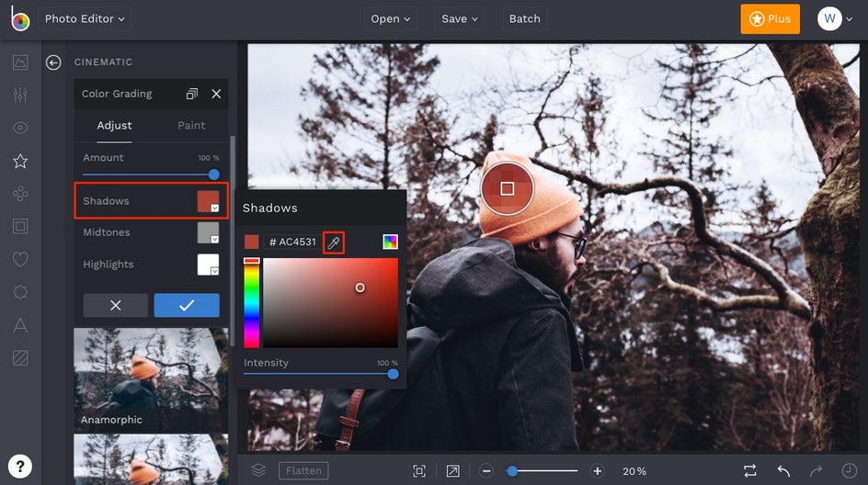
Task: Open the Effects star tool
Action: point(20,161)
